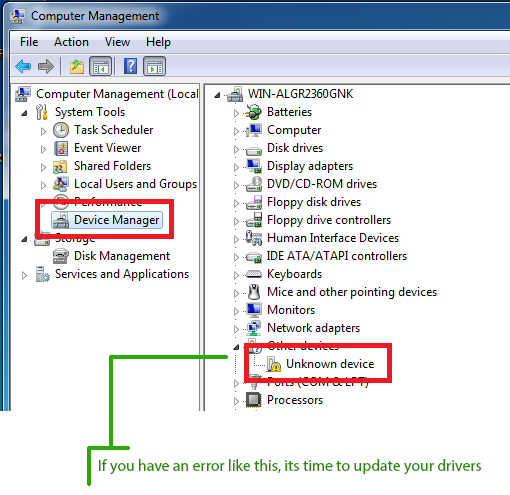The width and height of the screenshot is (510, 495).
Task: Click the Disk Management icon
Action: [61, 256]
